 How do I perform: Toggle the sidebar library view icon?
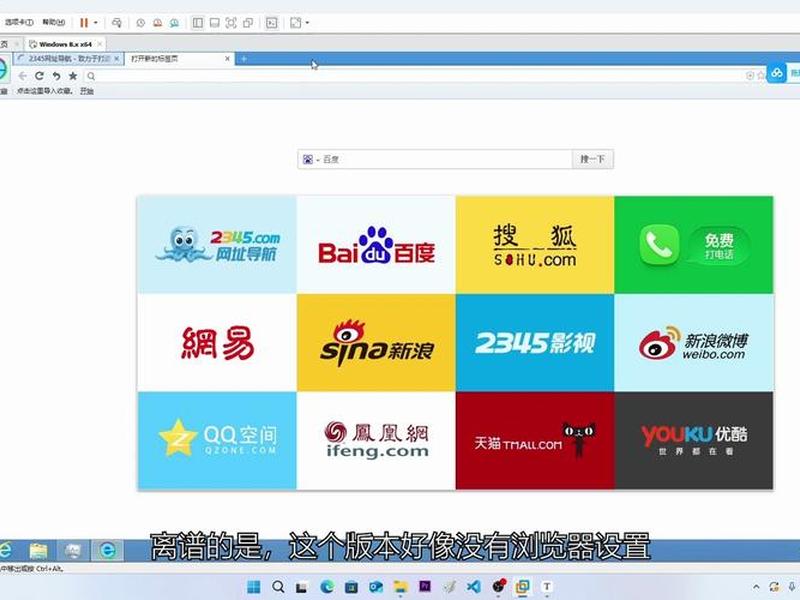coord(197,22)
